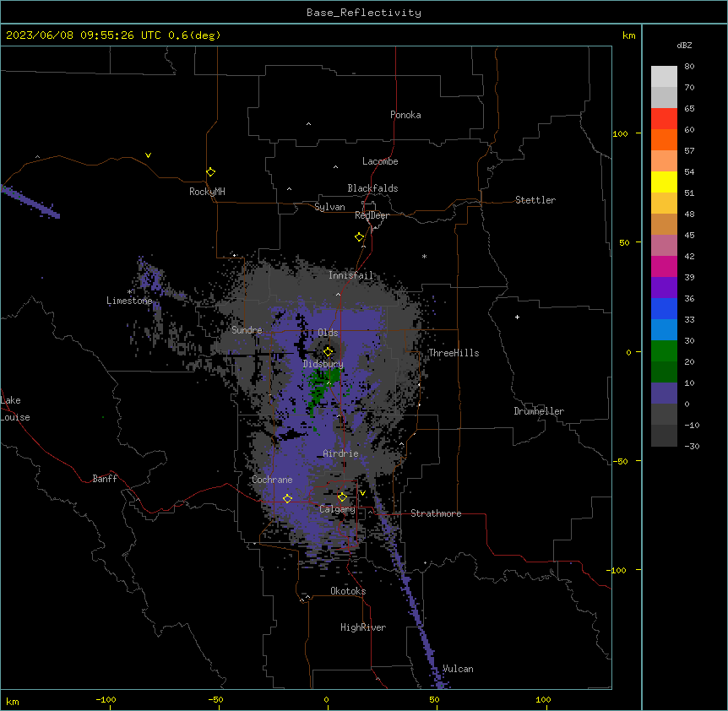Click the yellow diamond marker south of RedDeer
The image size is (728, 711).
[360, 237]
